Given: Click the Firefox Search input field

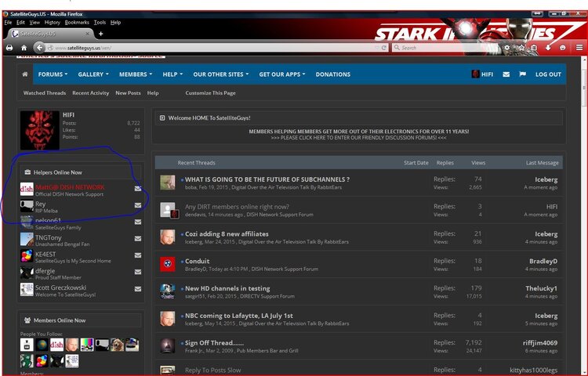Looking at the screenshot, I should (446, 48).
